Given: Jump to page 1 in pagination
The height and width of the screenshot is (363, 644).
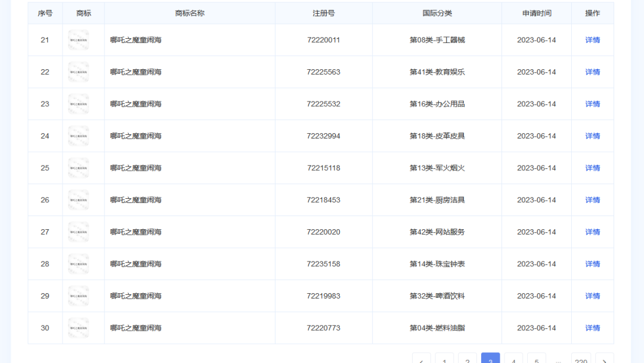Looking at the screenshot, I should [444, 359].
